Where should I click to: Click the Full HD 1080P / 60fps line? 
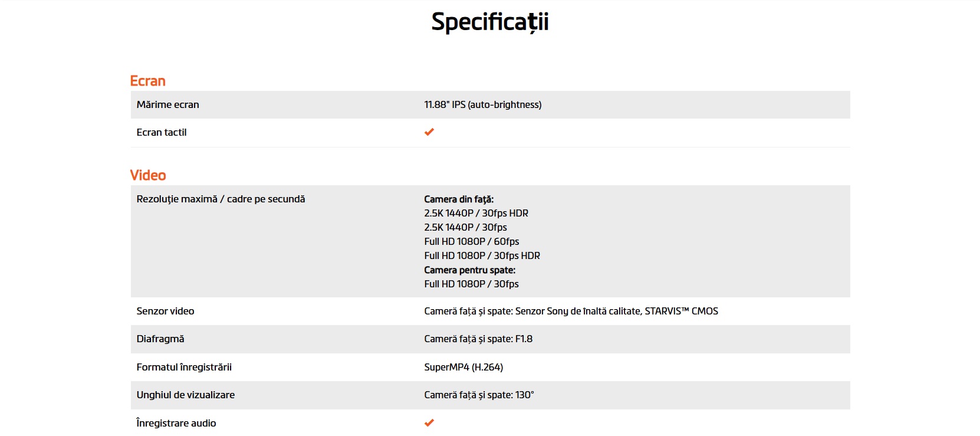pos(471,241)
